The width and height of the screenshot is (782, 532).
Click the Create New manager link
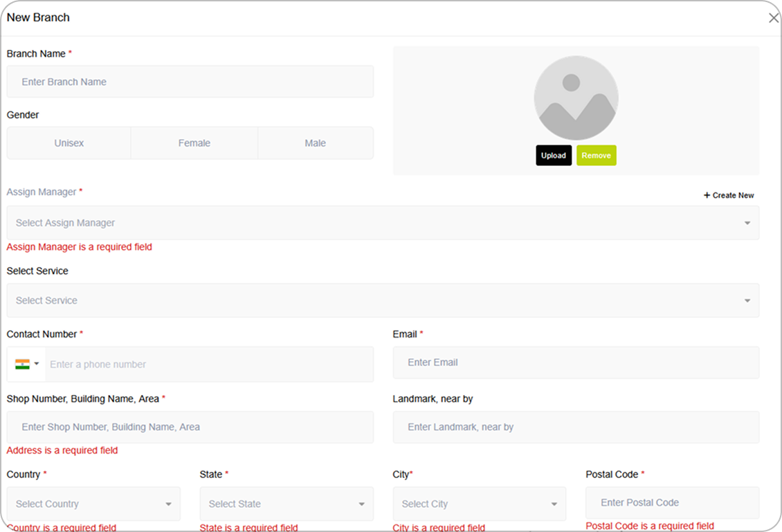coord(729,195)
